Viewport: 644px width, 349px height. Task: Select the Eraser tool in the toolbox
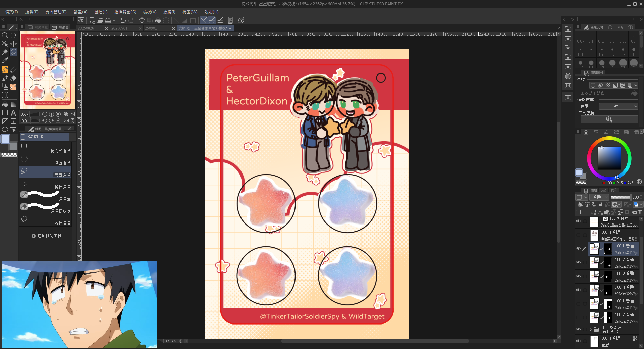point(13,78)
